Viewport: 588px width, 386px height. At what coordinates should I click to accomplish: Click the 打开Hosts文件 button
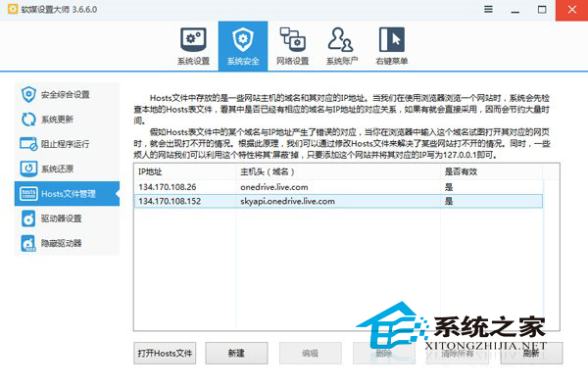165,353
